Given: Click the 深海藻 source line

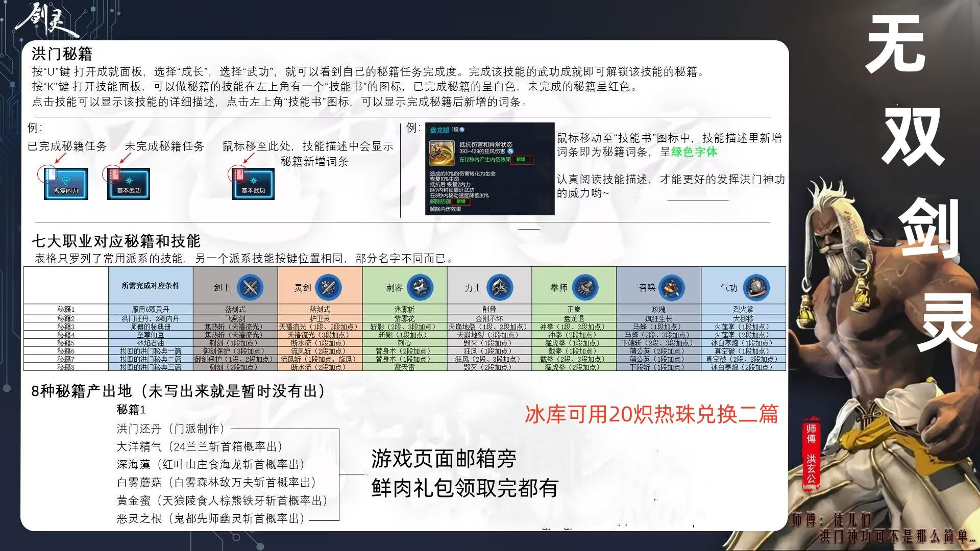Looking at the screenshot, I should [211, 464].
